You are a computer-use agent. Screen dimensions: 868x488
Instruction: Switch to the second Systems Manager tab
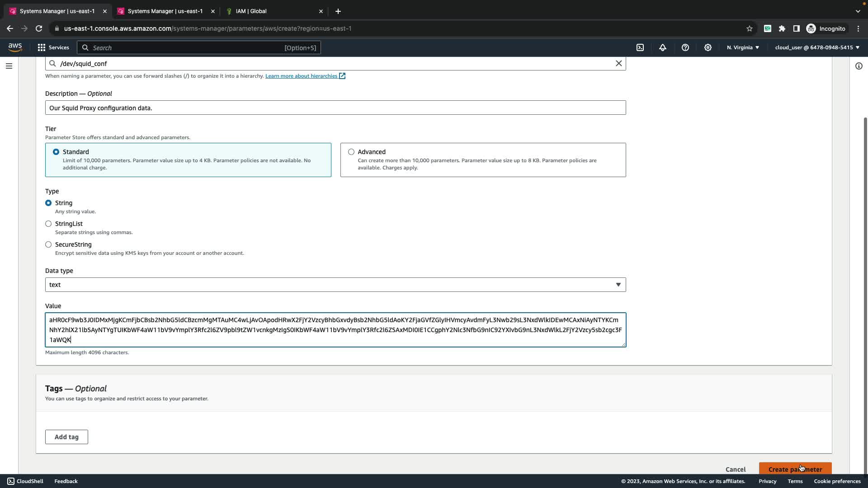[165, 11]
